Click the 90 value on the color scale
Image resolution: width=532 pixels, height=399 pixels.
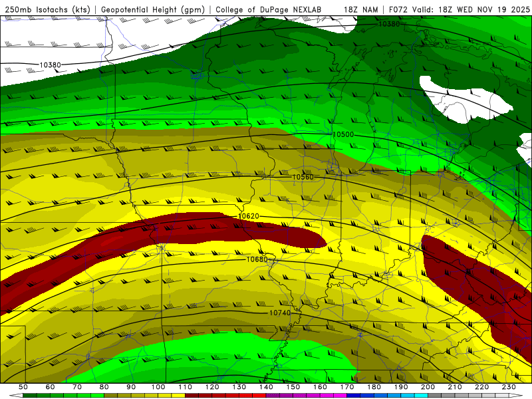[131, 387]
